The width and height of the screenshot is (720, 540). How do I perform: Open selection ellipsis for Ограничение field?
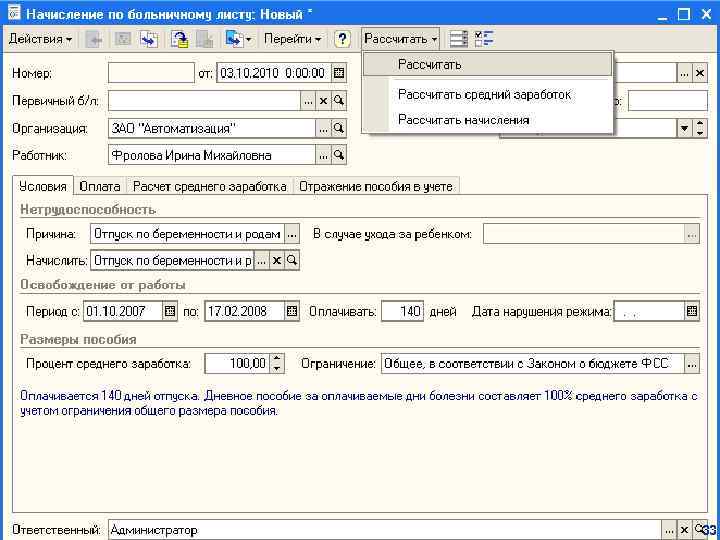click(692, 364)
